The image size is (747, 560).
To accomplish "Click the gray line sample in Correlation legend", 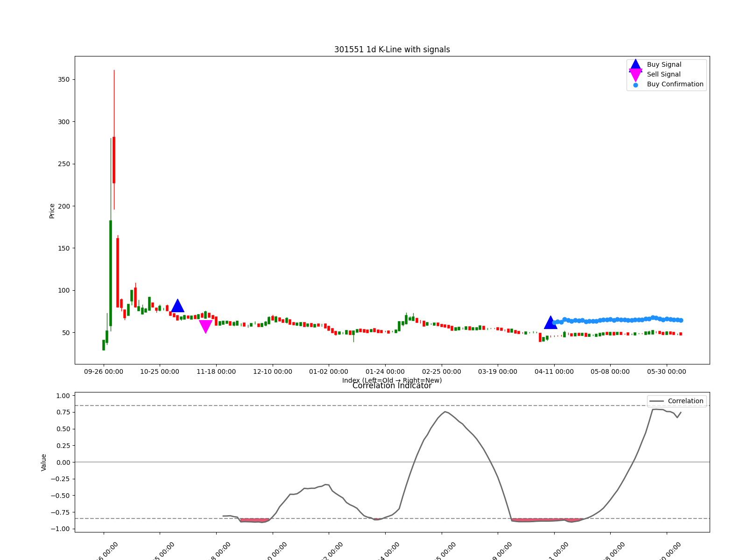I will (656, 401).
